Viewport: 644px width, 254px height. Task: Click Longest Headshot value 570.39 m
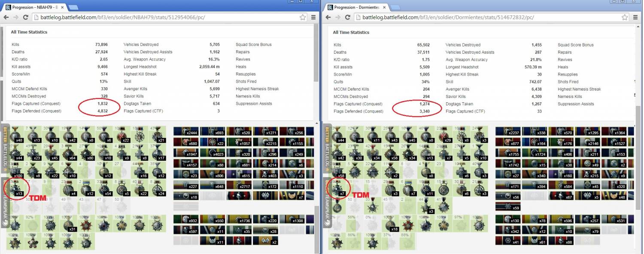(532, 67)
